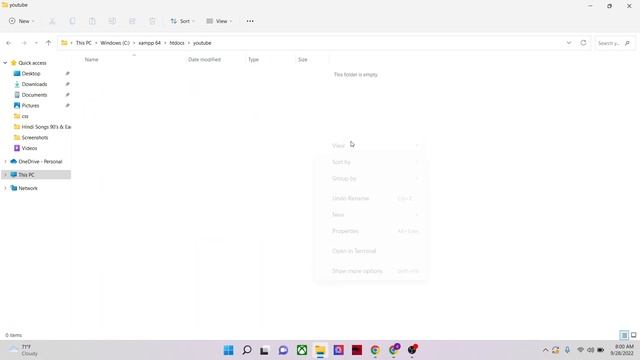This screenshot has width=640, height=360.
Task: Sort by the Date modified column
Action: click(204, 60)
